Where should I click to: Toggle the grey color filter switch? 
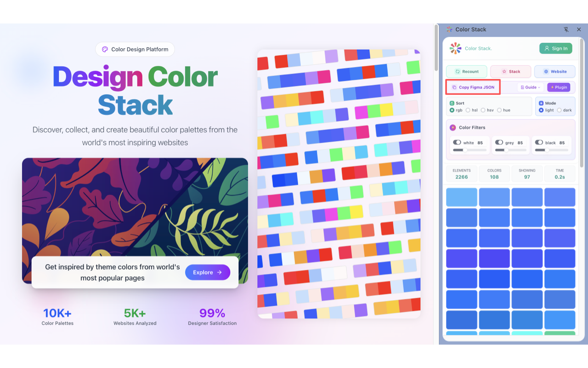[499, 143]
